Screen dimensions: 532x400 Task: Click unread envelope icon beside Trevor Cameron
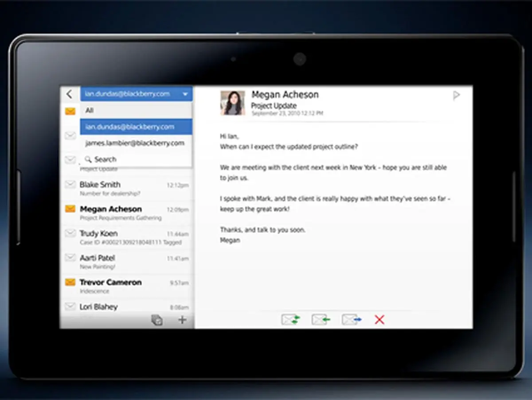click(x=70, y=282)
